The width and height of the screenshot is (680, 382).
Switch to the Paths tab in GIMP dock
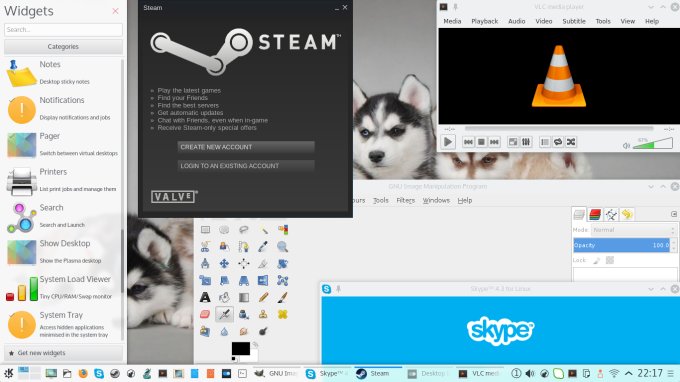611,214
